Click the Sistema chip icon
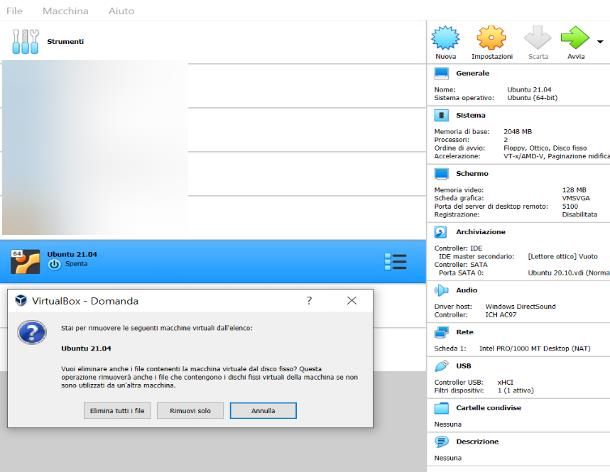Screen dimensions: 610x472 click(x=441, y=116)
